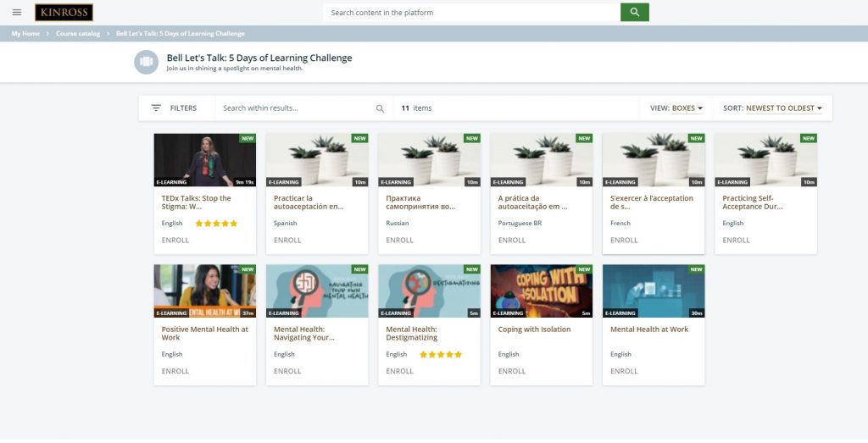868x443 pixels.
Task: Navigate to Course catalog breadcrumb
Action: pos(78,34)
